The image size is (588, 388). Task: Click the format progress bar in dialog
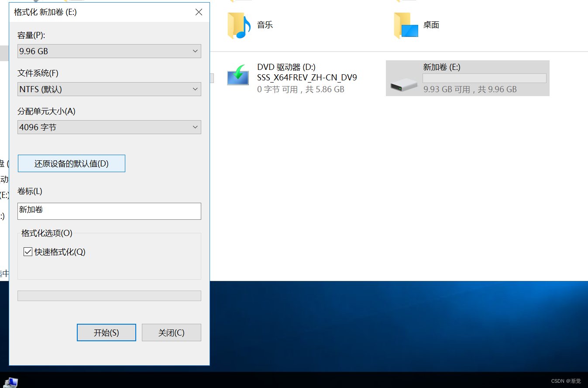click(x=109, y=296)
